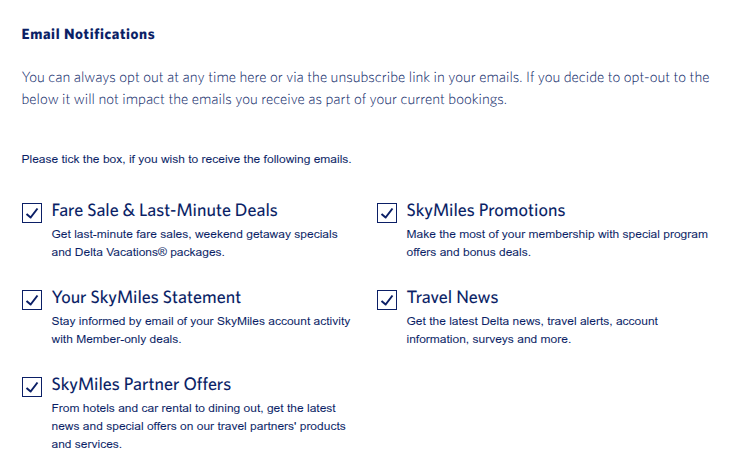Viewport: 746px width, 463px height.
Task: Select the SkyMiles Promotions title text
Action: click(486, 210)
